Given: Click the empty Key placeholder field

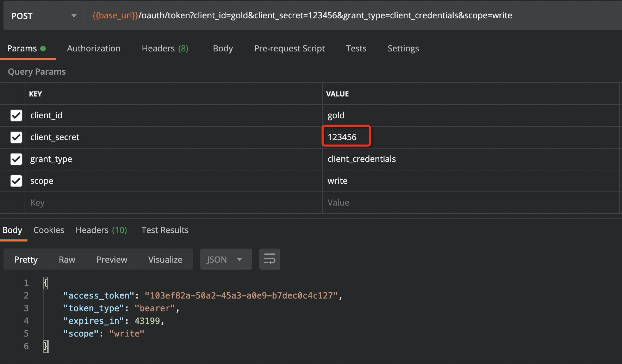Looking at the screenshot, I should pyautogui.click(x=173, y=203).
